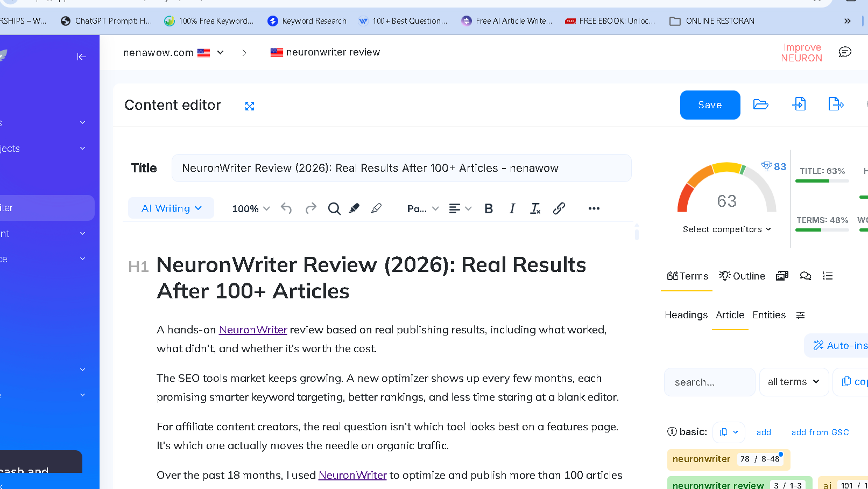The image size is (868, 489).
Task: Click the first NeuronWriter hyperlink in text
Action: point(253,330)
